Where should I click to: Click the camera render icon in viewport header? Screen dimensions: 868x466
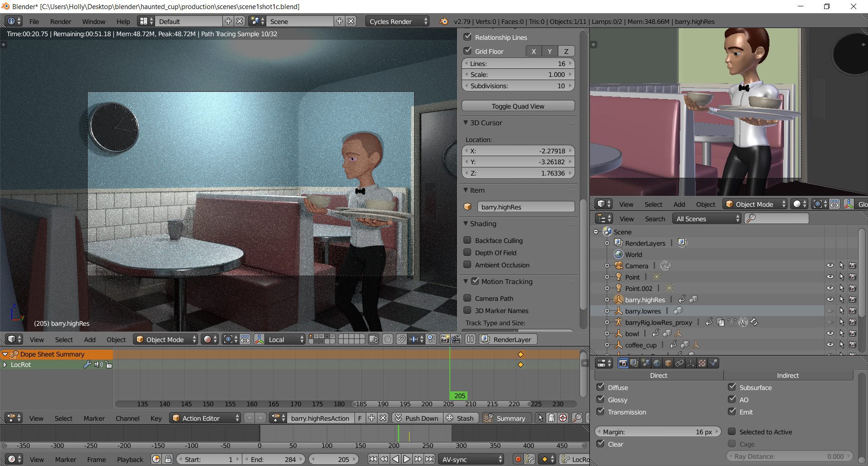pyautogui.click(x=445, y=339)
